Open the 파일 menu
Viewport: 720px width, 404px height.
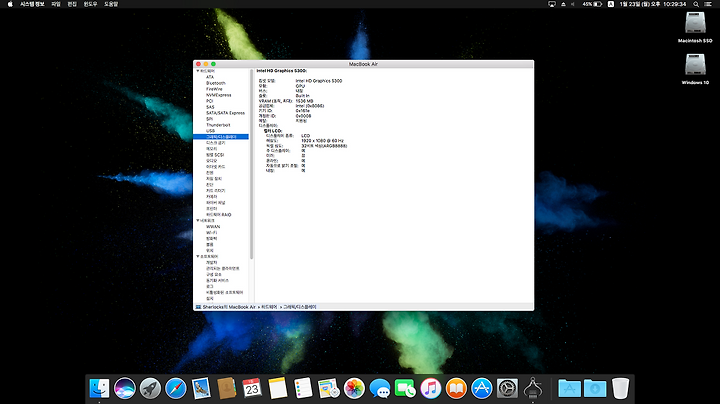pos(56,4)
